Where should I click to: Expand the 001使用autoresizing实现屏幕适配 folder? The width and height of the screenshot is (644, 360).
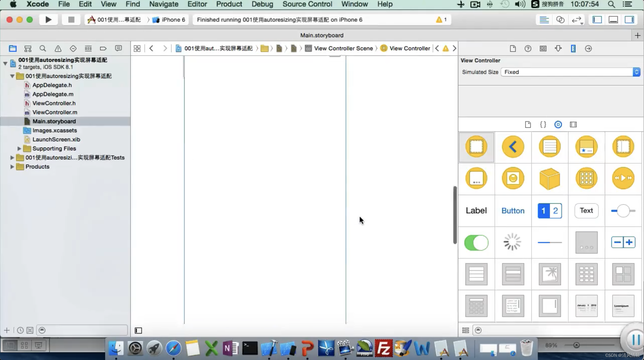[12, 76]
